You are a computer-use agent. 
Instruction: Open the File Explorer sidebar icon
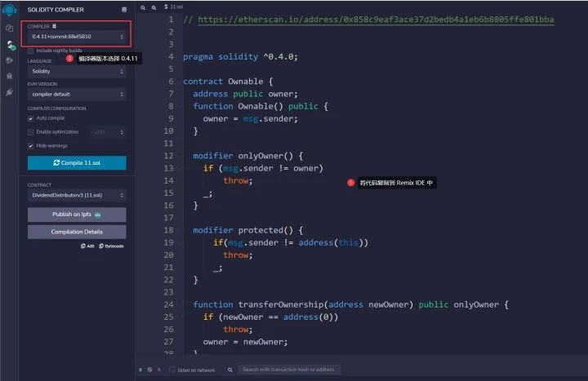tap(9, 28)
